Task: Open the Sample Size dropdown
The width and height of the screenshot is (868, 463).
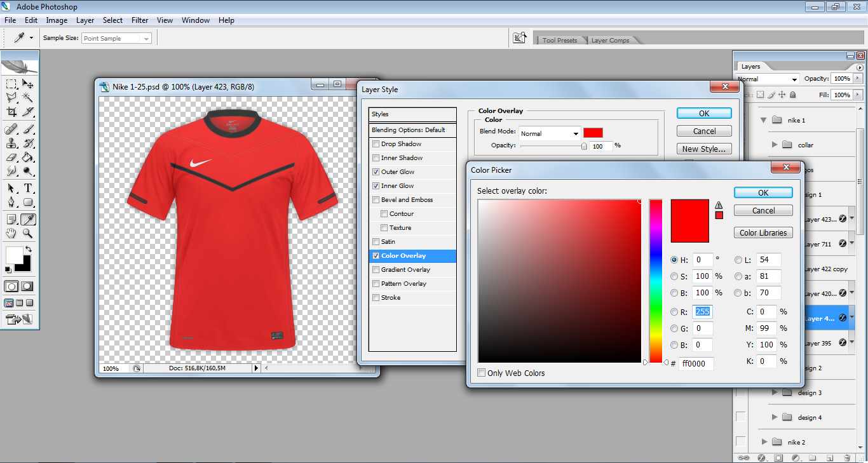Action: pos(147,39)
